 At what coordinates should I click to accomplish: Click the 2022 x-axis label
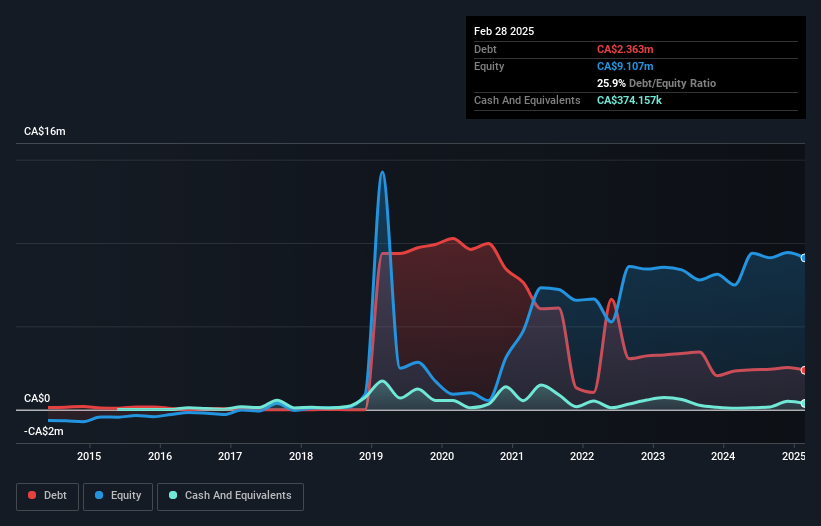[582, 456]
